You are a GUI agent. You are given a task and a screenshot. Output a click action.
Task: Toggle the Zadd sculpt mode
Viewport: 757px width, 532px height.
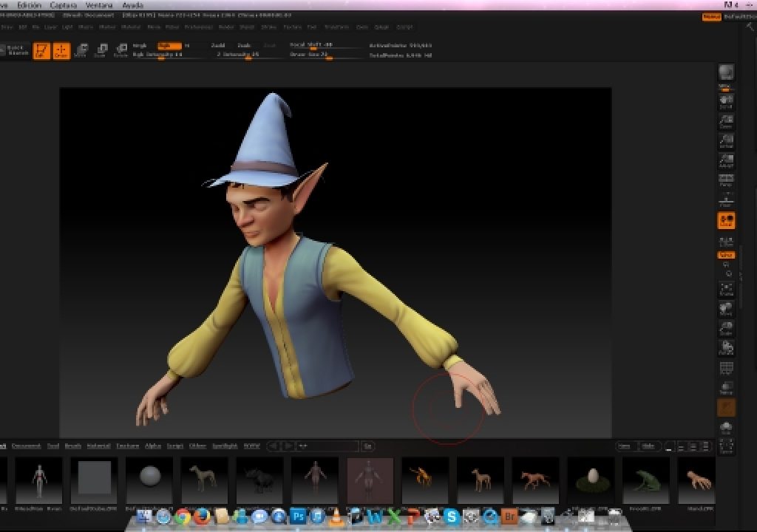coord(218,46)
